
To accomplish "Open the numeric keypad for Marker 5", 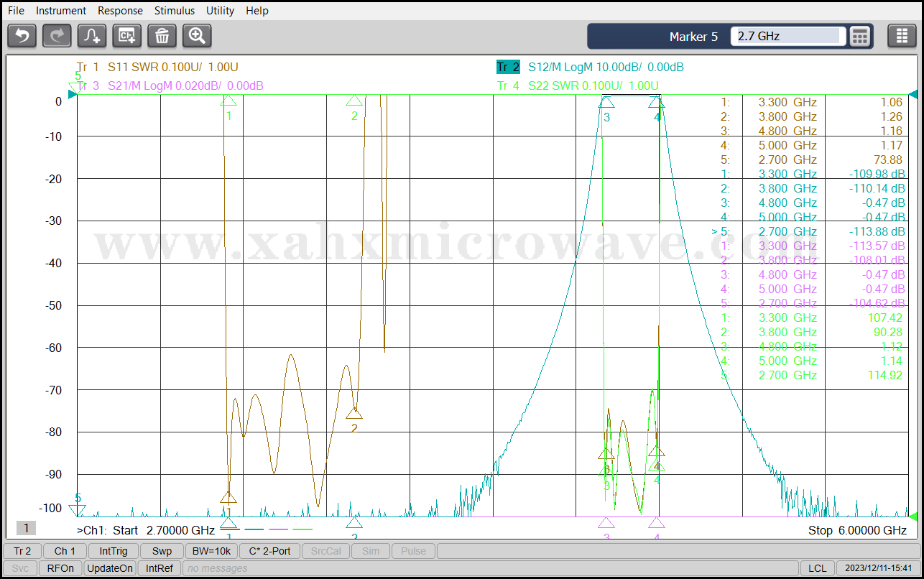I will point(860,36).
